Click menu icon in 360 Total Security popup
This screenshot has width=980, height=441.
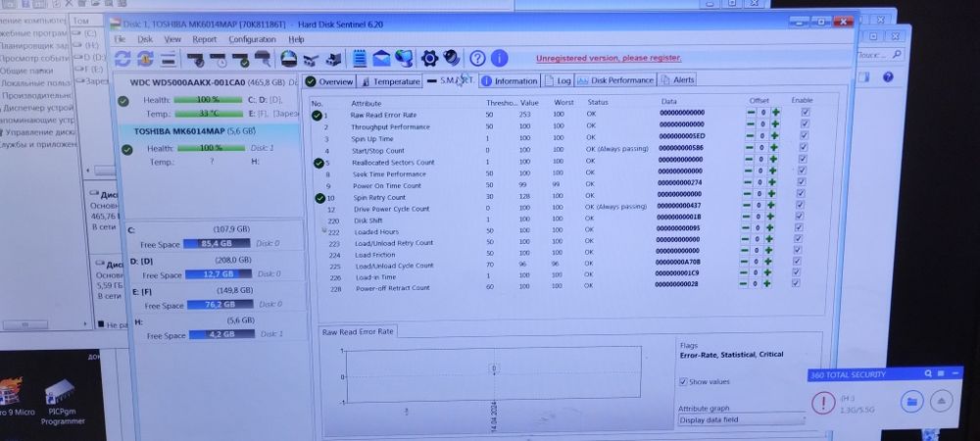(x=941, y=373)
